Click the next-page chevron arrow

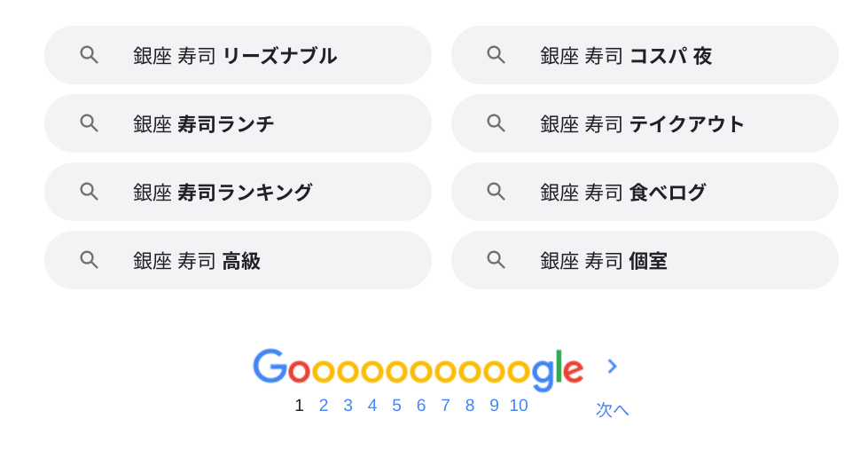612,367
